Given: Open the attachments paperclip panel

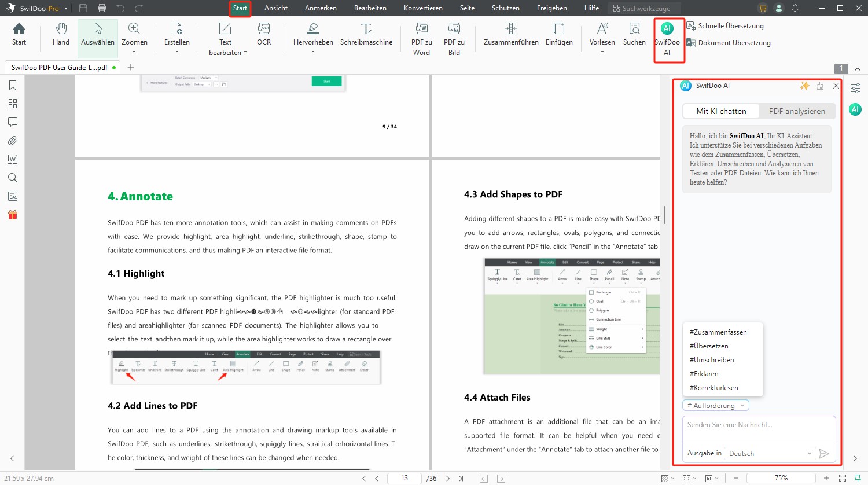Looking at the screenshot, I should click(x=13, y=141).
